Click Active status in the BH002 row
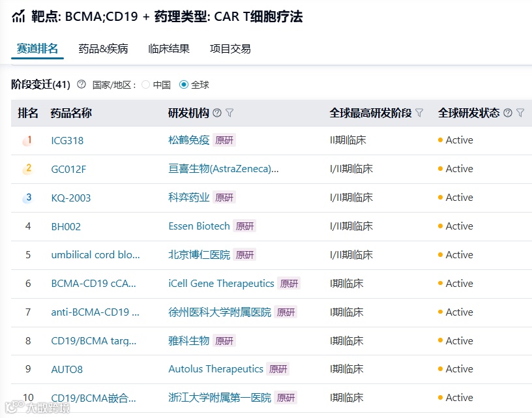532x418 pixels. [456, 226]
